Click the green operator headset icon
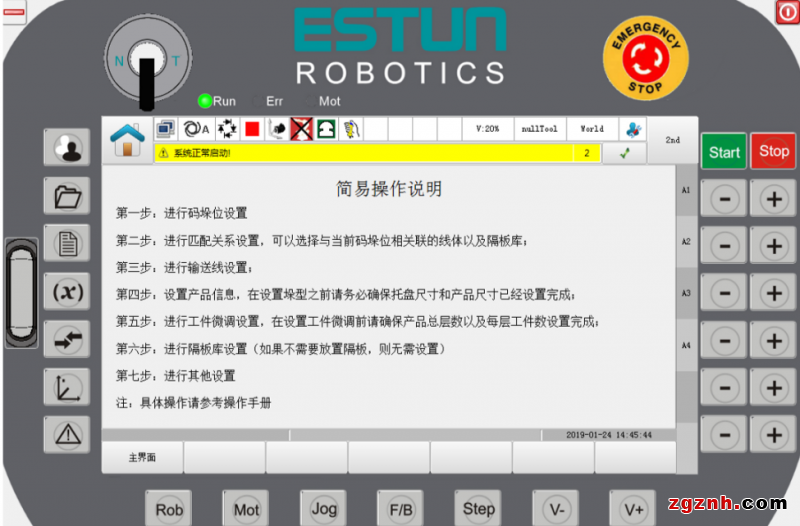Image resolution: width=800 pixels, height=526 pixels. click(x=327, y=129)
